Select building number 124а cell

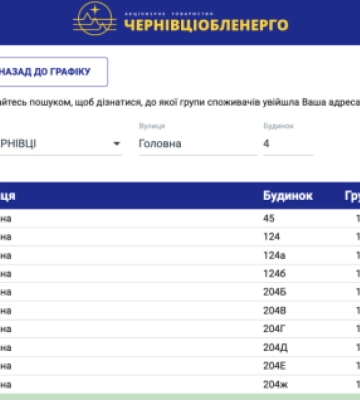point(274,255)
